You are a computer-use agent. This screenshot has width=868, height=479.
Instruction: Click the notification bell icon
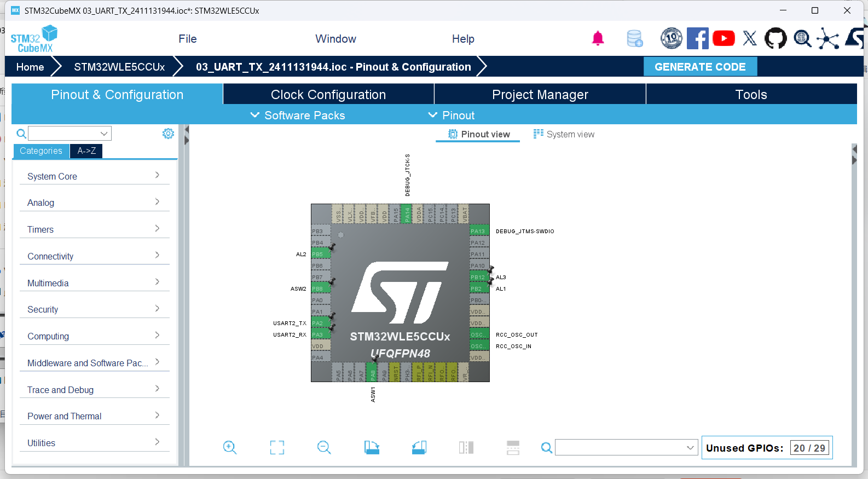(598, 38)
